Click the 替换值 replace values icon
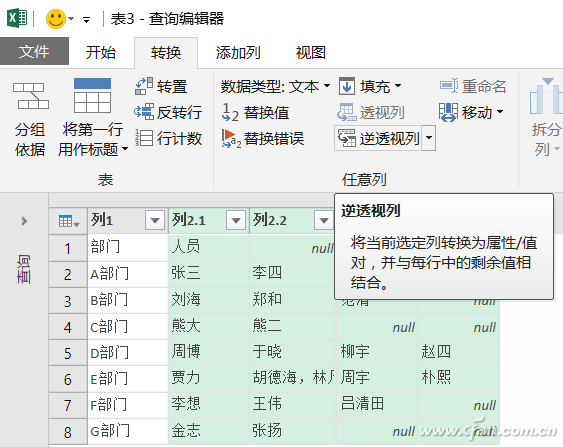Screen dimensions: 563x447 coord(230,112)
